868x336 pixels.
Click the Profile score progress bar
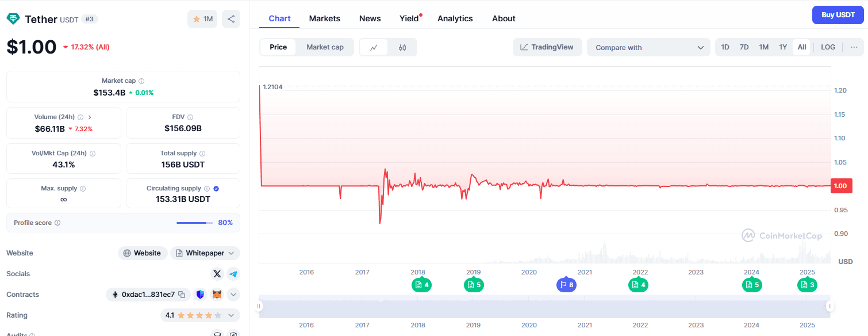click(195, 223)
